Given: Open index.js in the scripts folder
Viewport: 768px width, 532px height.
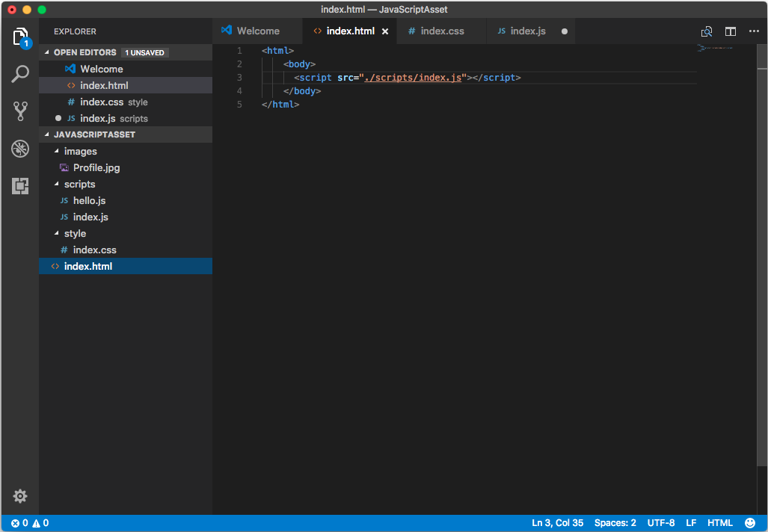Looking at the screenshot, I should tap(126, 217).
